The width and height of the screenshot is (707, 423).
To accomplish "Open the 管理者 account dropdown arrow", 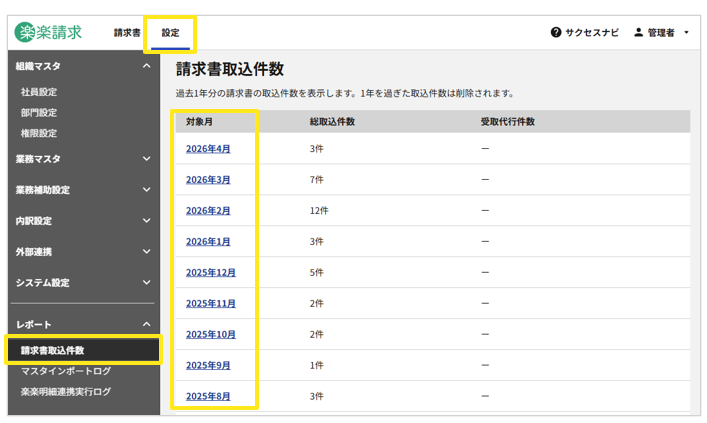I will 686,32.
